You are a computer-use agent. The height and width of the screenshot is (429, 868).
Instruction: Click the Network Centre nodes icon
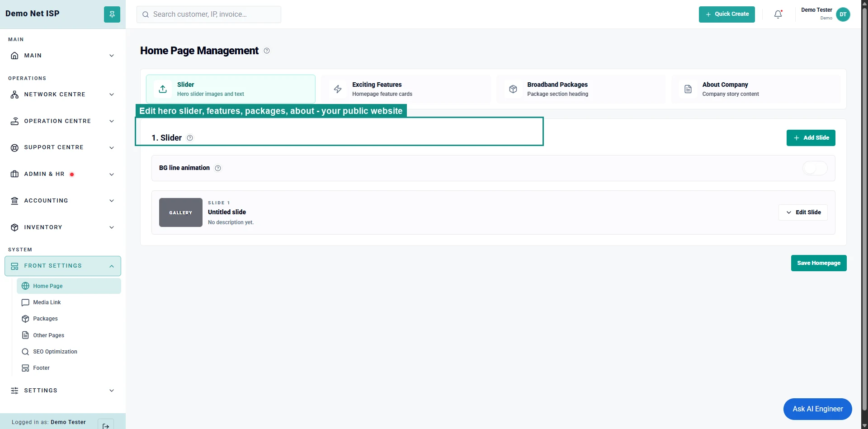[14, 94]
